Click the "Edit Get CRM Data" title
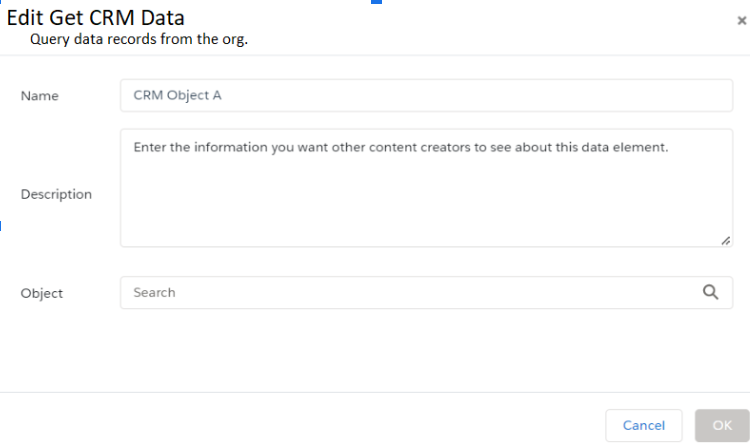 pos(96,18)
